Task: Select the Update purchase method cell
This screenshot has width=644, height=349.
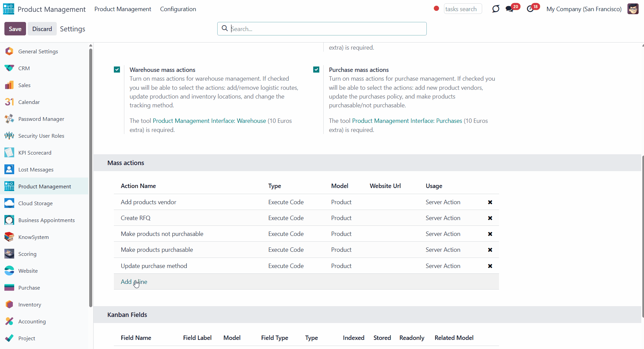Action: (x=154, y=266)
